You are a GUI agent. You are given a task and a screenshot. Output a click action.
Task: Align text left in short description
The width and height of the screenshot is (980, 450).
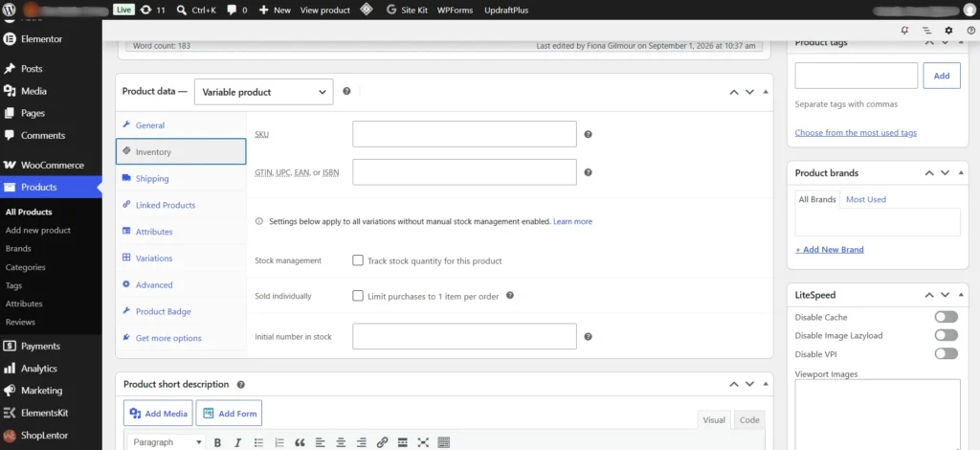pyautogui.click(x=320, y=442)
